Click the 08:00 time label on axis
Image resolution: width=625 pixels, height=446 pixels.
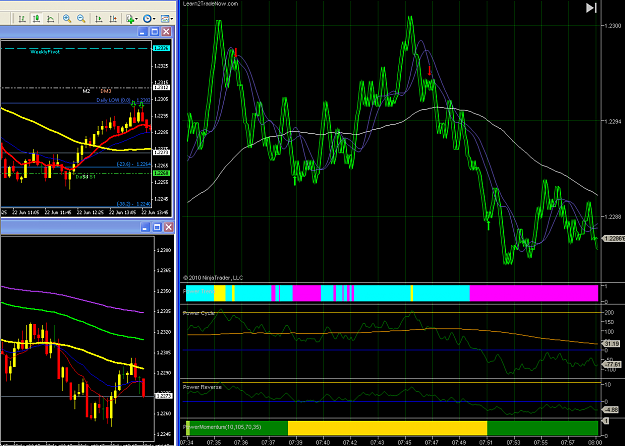(x=595, y=442)
